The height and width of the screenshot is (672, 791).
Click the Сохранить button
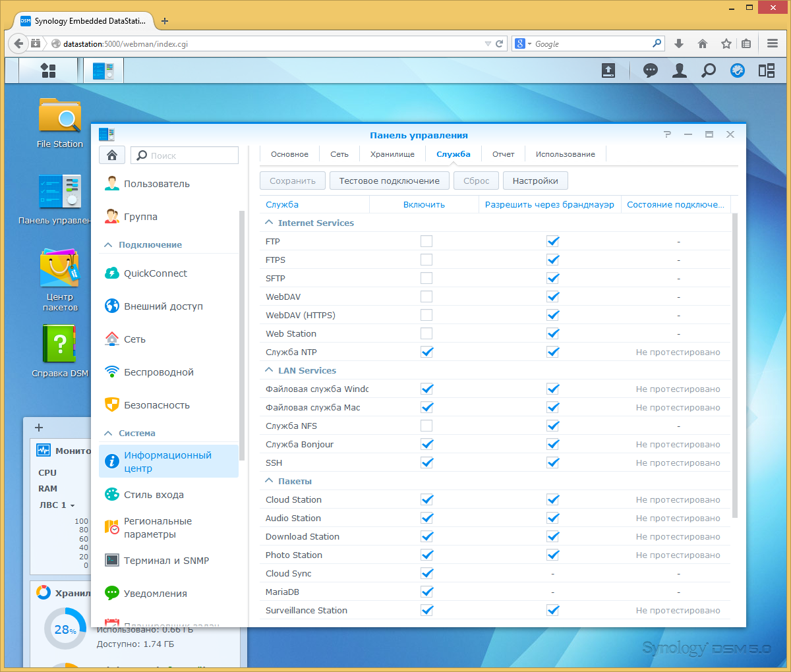point(293,181)
